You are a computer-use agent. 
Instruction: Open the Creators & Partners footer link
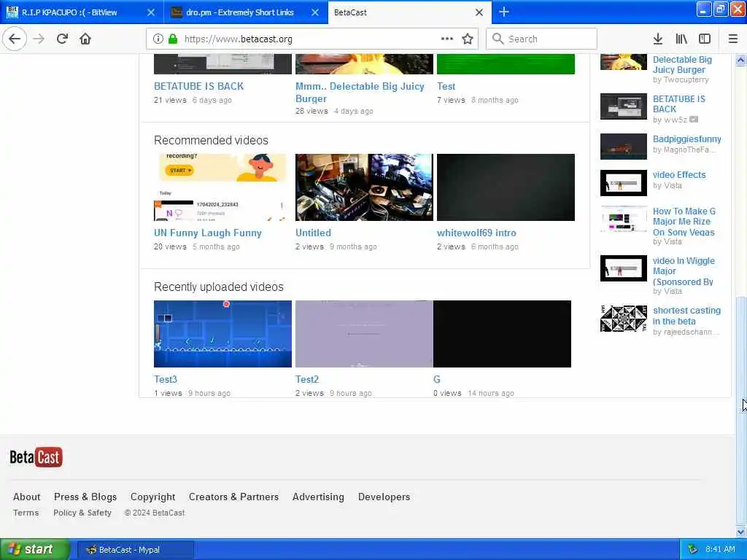click(x=233, y=497)
